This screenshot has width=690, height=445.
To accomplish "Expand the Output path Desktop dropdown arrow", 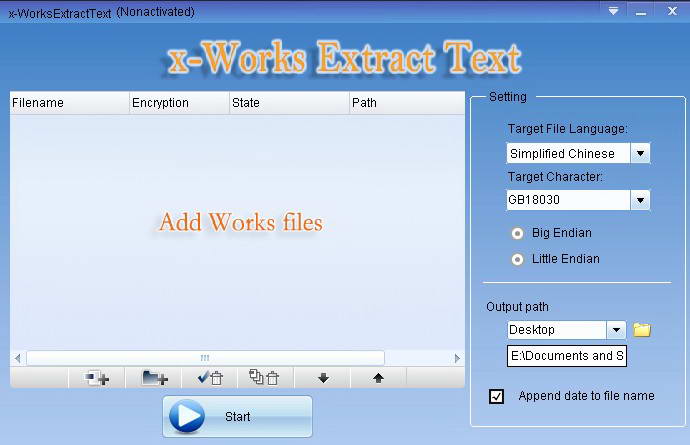I will tap(616, 330).
